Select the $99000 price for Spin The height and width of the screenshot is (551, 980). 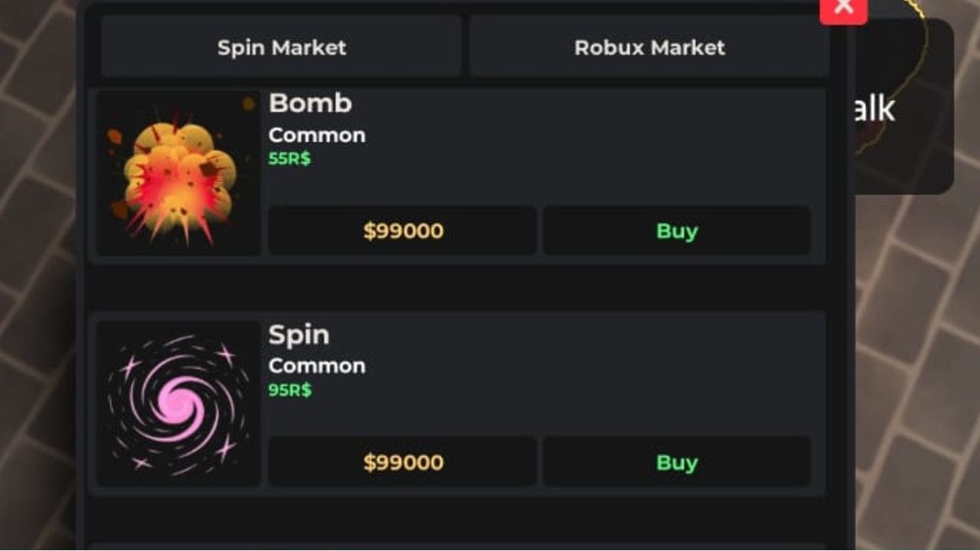403,462
